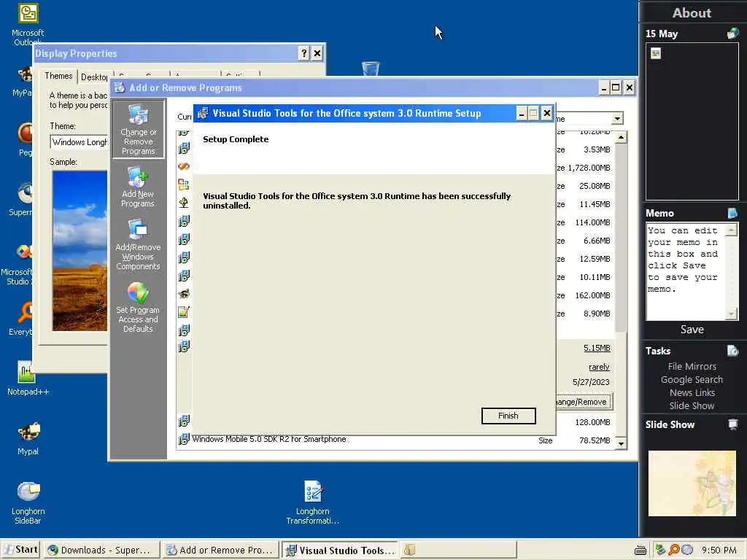Screen dimensions: 747x560
Task: Open Slide Show link under Tasks
Action: click(x=692, y=405)
